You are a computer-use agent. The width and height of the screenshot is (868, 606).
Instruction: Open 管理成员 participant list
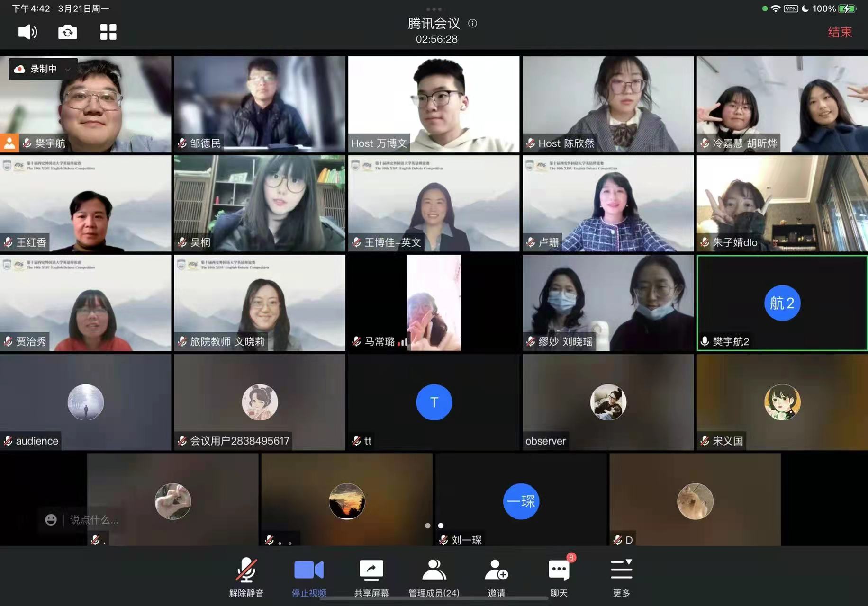[x=434, y=577]
